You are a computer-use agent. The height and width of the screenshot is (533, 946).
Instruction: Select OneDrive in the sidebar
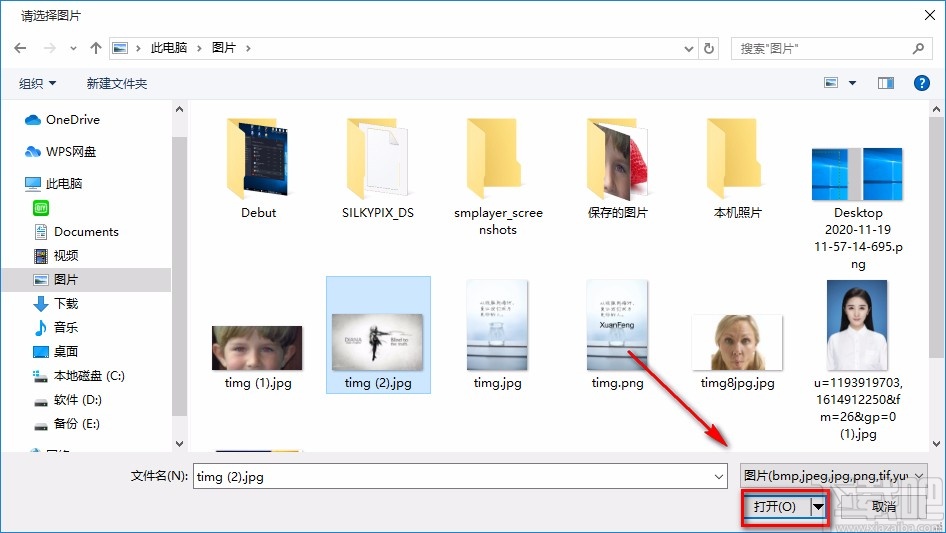(62, 120)
